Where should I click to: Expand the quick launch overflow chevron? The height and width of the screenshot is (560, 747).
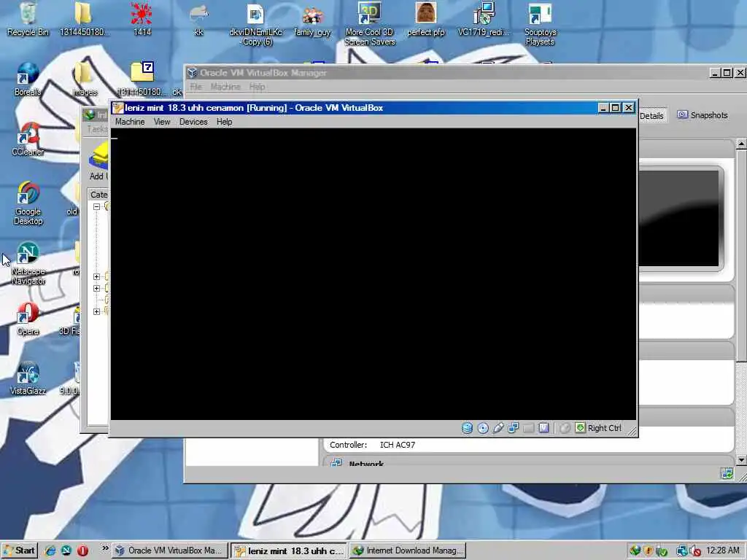(x=105, y=548)
